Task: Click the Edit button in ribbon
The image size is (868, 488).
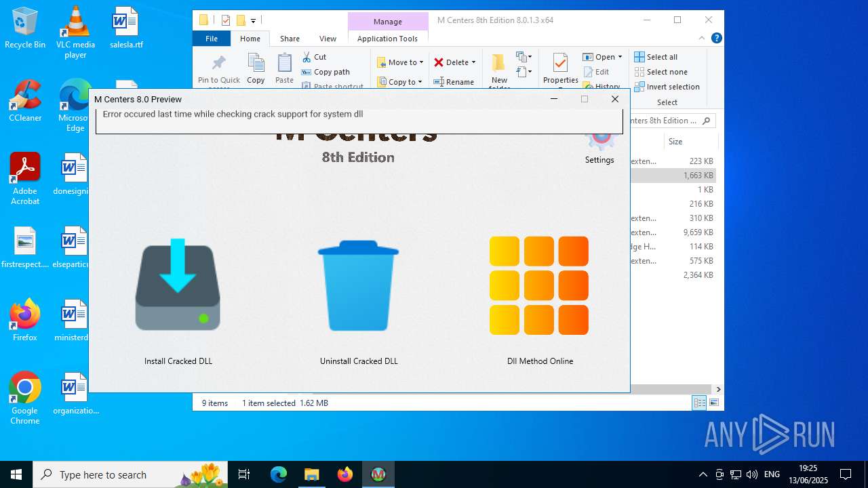Action: (596, 72)
